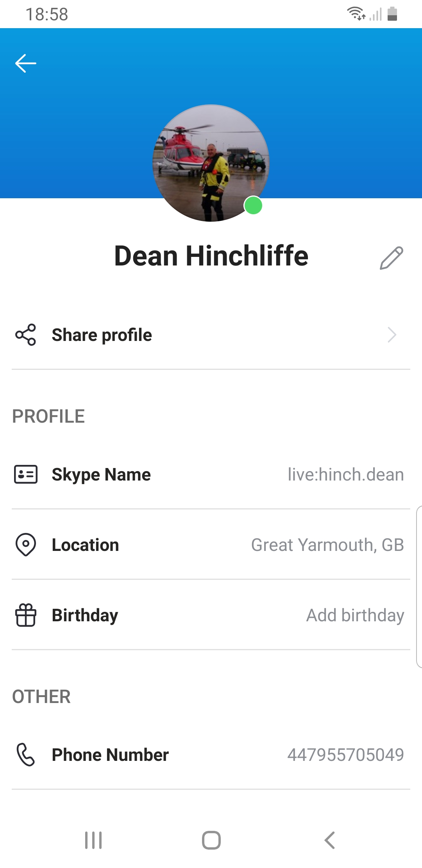Tap the Android back navigation button
The image size is (422, 868).
(x=330, y=840)
